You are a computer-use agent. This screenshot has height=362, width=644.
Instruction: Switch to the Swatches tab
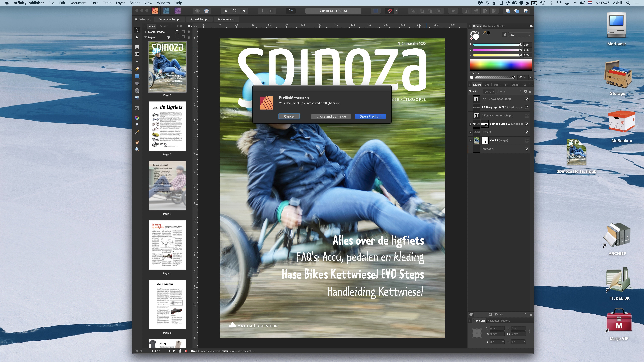[x=489, y=26]
